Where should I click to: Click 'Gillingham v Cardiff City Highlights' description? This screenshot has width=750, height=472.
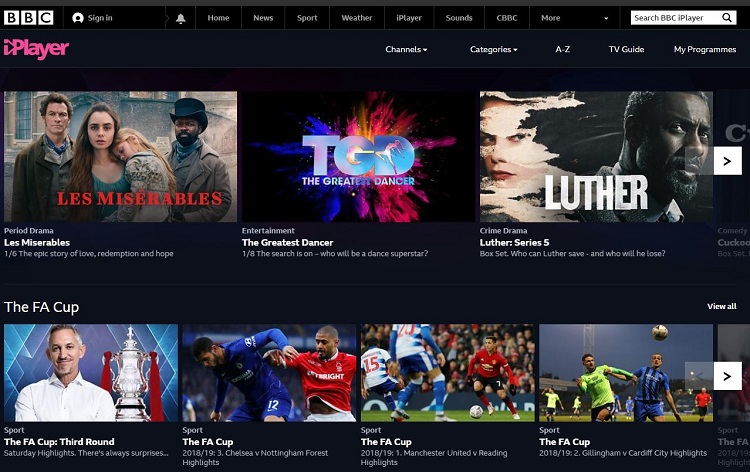click(x=623, y=453)
